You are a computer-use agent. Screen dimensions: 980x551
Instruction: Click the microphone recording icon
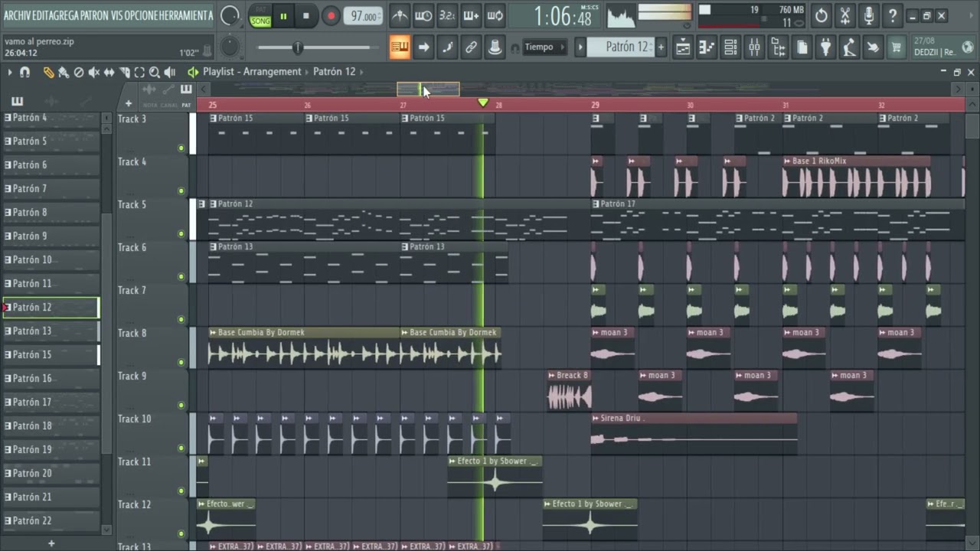point(869,15)
